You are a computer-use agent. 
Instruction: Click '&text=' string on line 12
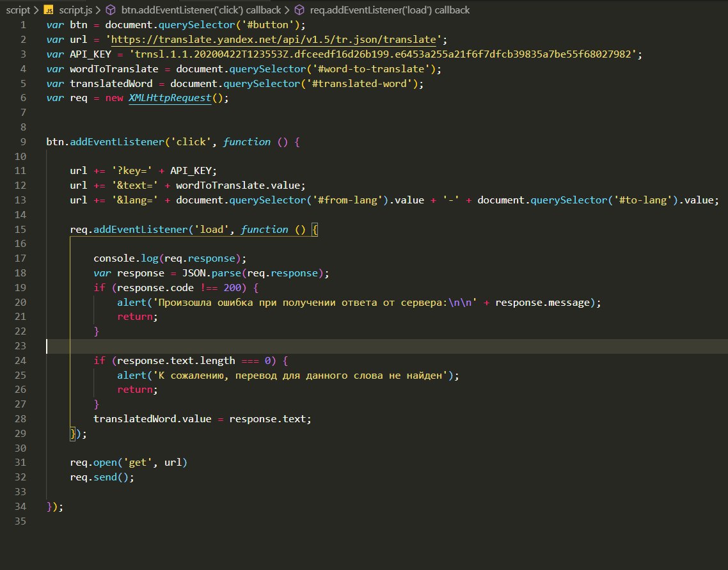(x=134, y=186)
